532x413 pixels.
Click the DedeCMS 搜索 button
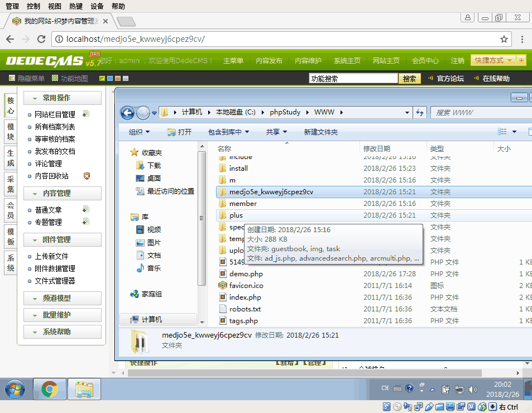click(410, 79)
